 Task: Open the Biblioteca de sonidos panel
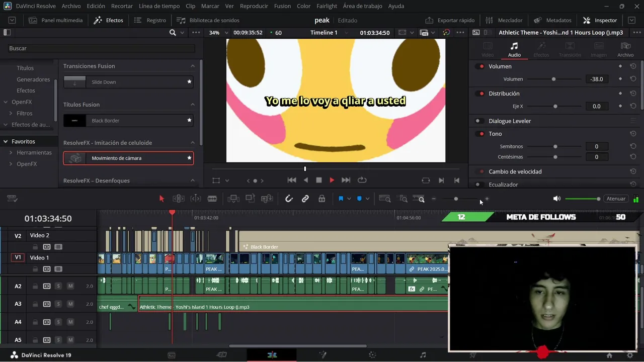click(208, 20)
